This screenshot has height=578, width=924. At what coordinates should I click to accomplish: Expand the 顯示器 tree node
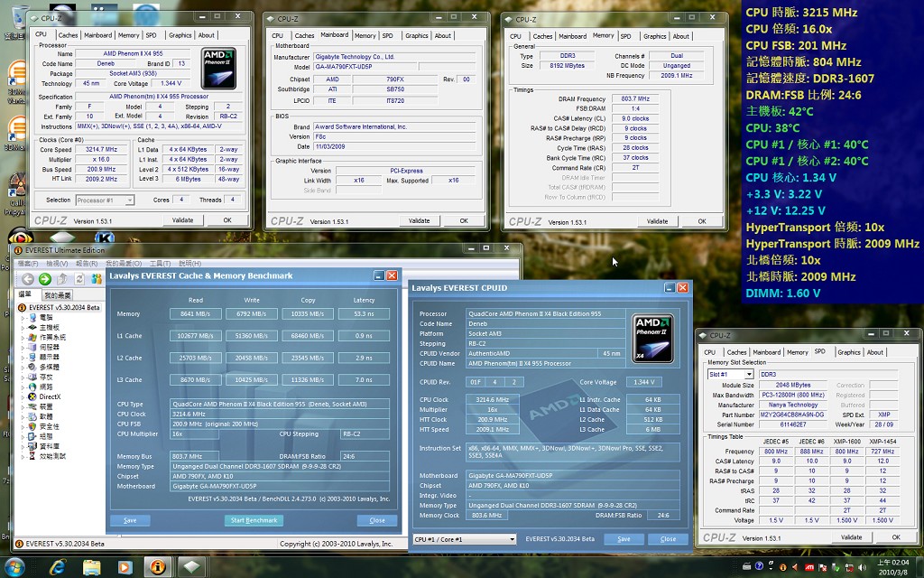click(x=23, y=357)
